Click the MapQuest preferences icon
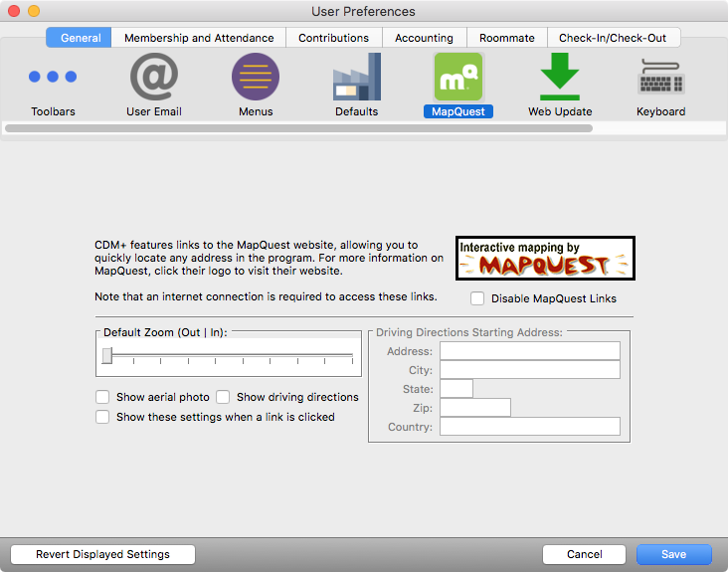Image resolution: width=728 pixels, height=572 pixels. (458, 78)
